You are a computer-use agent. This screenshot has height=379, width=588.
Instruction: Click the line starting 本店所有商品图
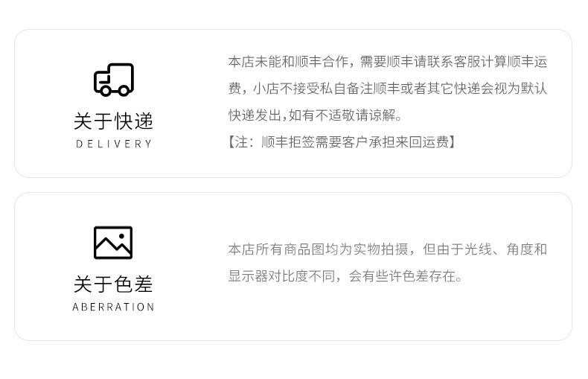(388, 249)
